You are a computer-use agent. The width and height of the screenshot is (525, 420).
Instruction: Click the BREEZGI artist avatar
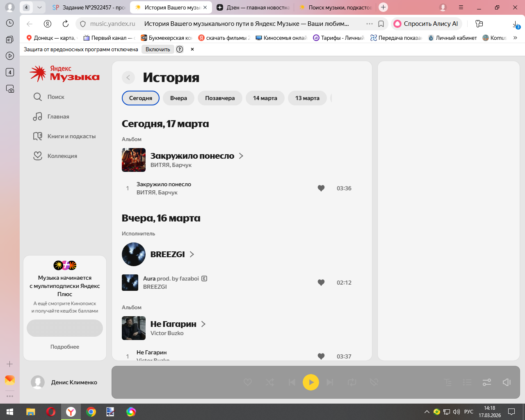coord(134,254)
